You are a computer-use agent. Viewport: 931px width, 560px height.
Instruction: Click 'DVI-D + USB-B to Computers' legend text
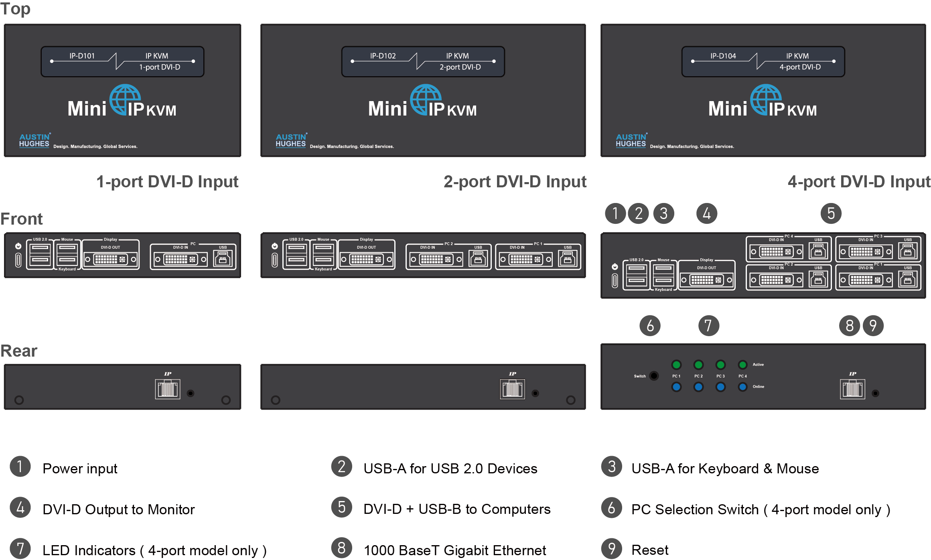[457, 509]
